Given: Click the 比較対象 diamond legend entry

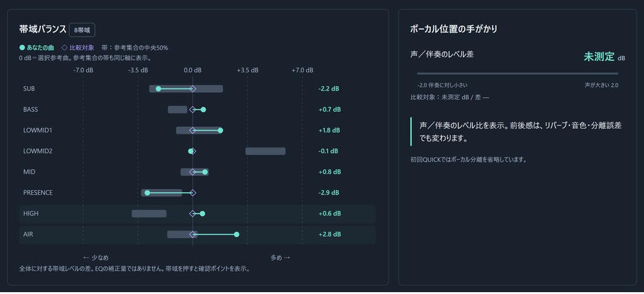Looking at the screenshot, I should [78, 48].
